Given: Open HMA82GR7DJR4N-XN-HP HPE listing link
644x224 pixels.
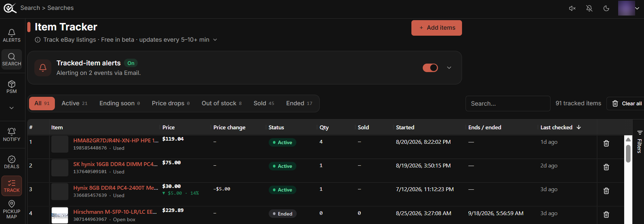Looking at the screenshot, I should click(x=116, y=141).
